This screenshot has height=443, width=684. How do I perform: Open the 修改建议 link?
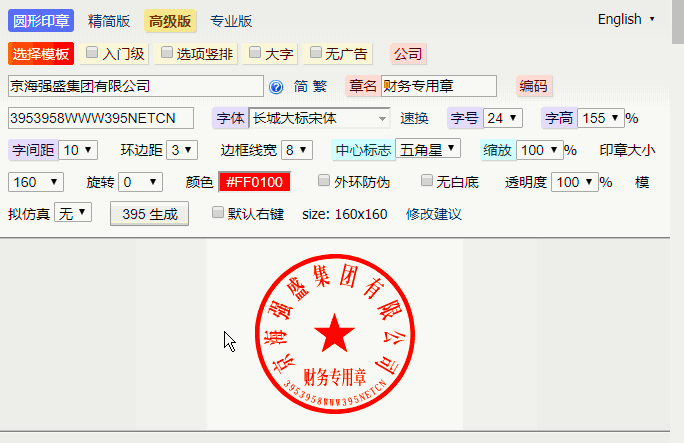coord(434,214)
